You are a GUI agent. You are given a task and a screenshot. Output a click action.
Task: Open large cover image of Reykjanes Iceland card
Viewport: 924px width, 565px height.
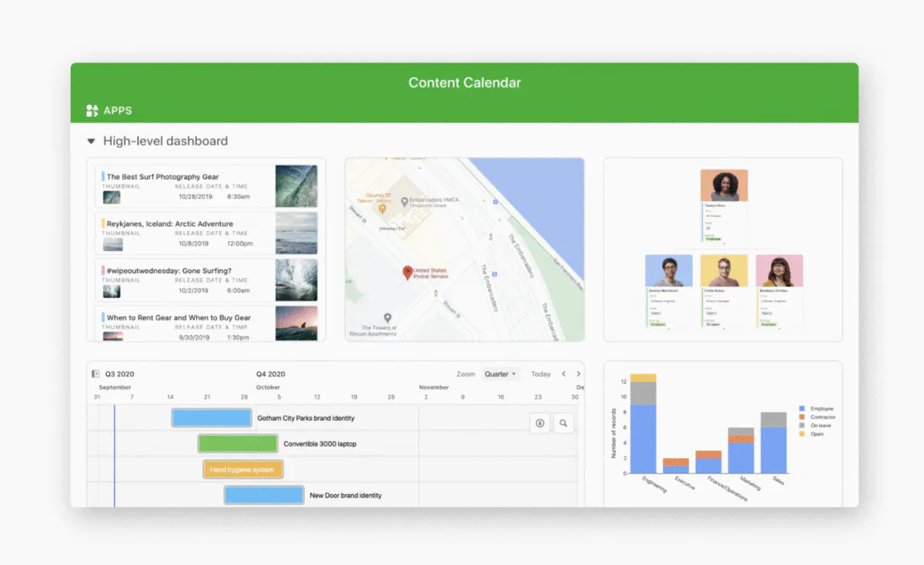click(x=296, y=233)
